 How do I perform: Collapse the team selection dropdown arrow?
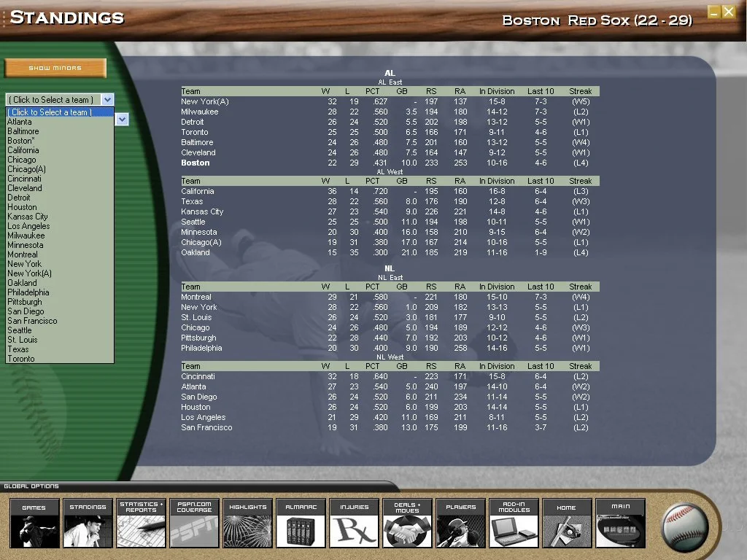tap(107, 100)
